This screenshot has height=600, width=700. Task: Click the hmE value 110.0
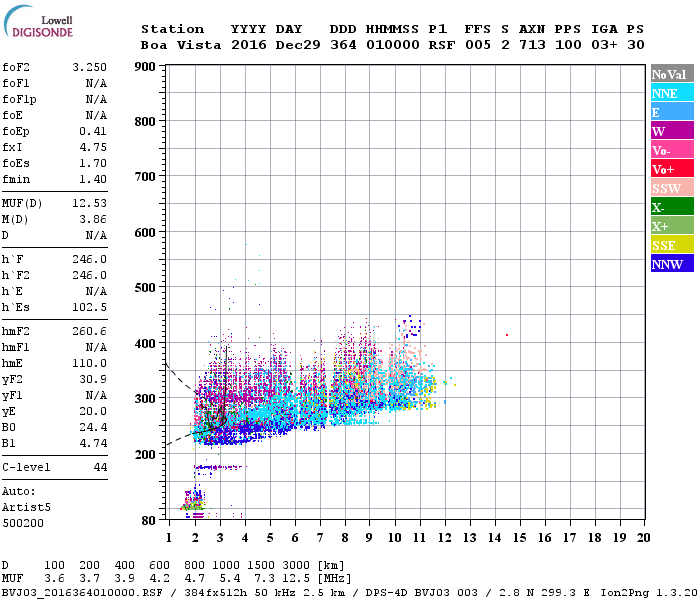(x=89, y=363)
